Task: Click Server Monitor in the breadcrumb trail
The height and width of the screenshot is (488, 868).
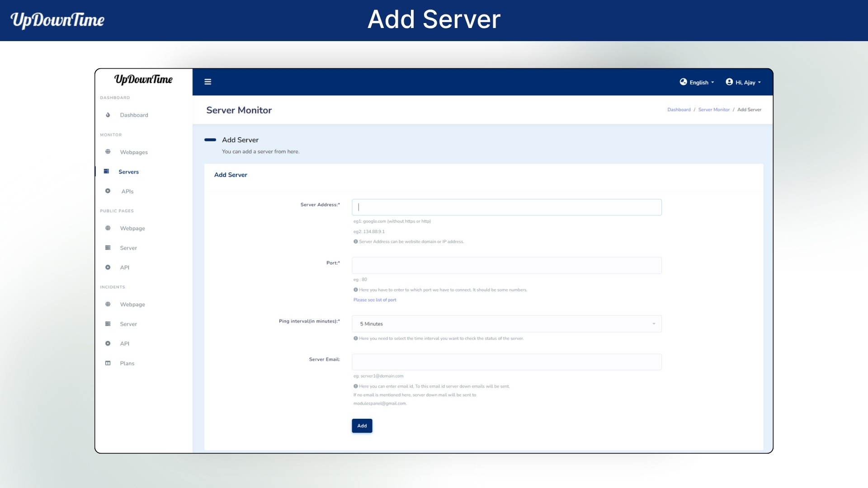Action: coord(714,109)
